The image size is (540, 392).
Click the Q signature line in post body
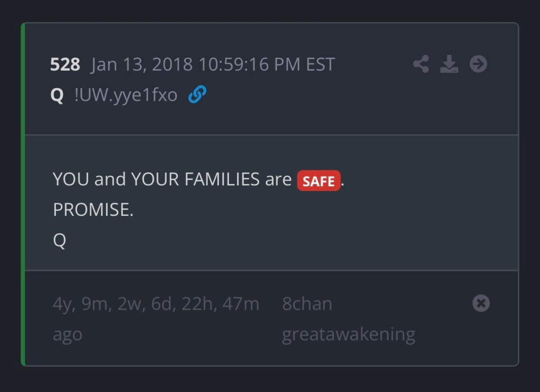click(x=59, y=240)
